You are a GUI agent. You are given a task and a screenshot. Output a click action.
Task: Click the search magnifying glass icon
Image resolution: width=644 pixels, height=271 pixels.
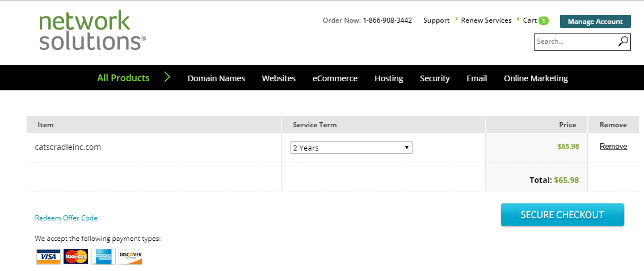pos(623,41)
